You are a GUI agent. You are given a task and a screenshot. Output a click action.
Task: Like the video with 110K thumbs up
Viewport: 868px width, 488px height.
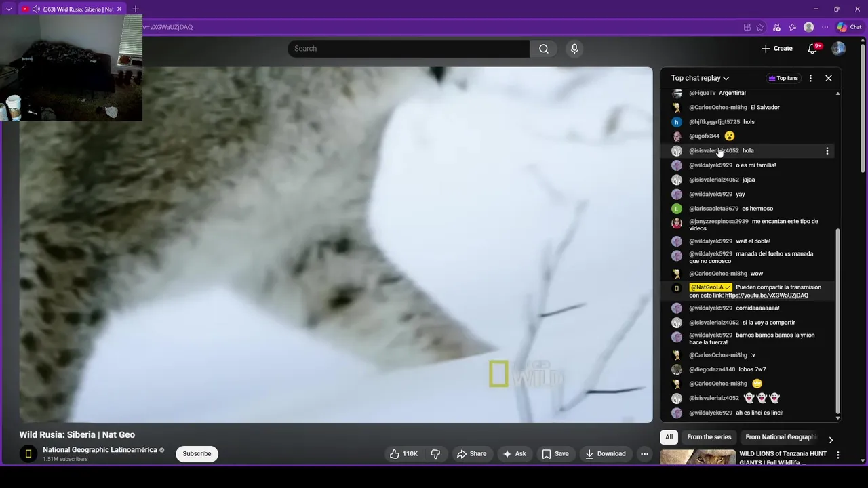coord(403,454)
